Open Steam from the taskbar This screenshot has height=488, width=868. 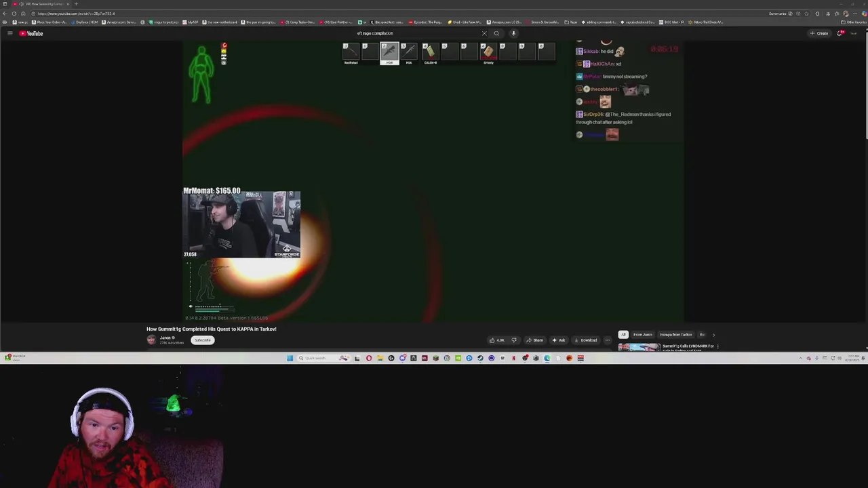[480, 358]
